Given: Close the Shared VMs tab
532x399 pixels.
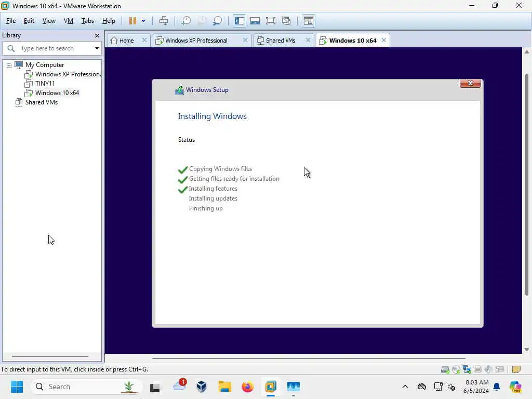Looking at the screenshot, I should pyautogui.click(x=308, y=40).
